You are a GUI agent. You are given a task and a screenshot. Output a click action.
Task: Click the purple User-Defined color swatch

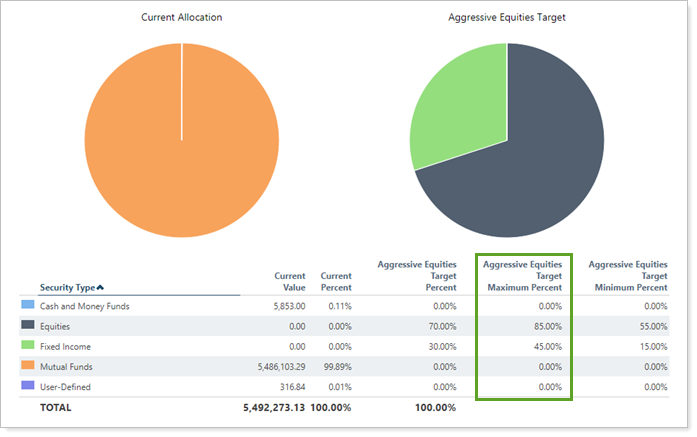(27, 386)
